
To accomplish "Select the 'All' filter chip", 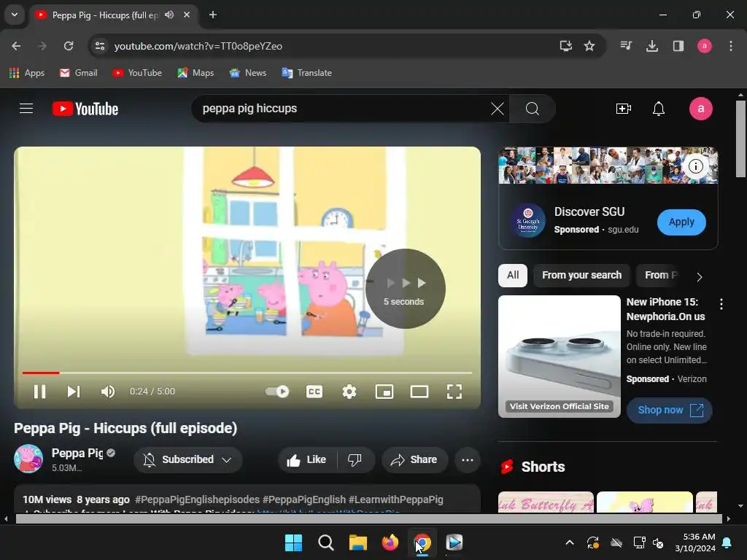I will coord(513,275).
